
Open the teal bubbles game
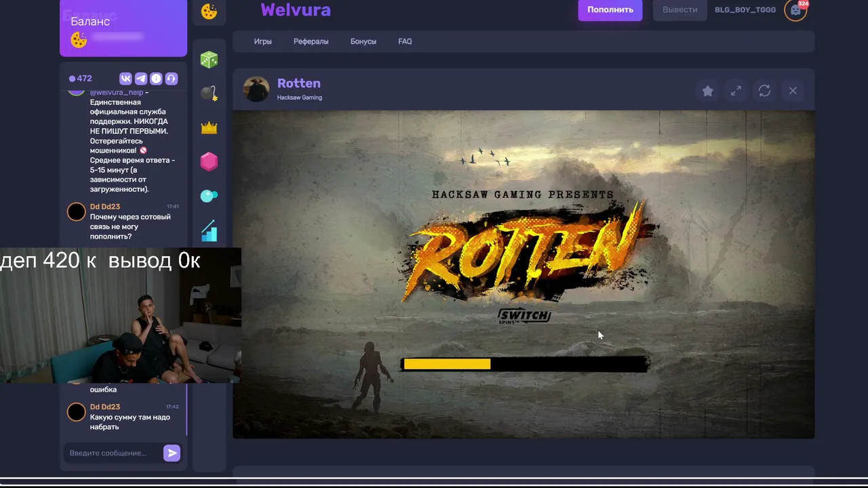pyautogui.click(x=209, y=196)
